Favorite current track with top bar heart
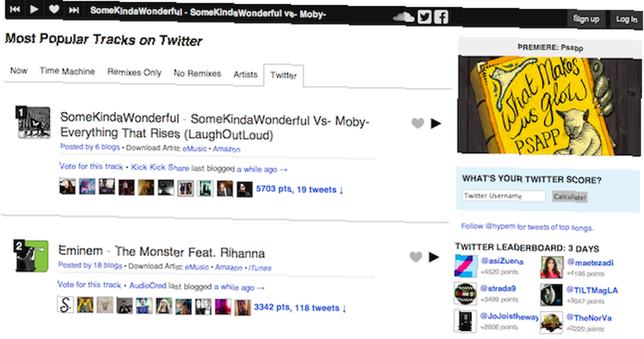Screen dimensions: 644x339 tap(54, 9)
